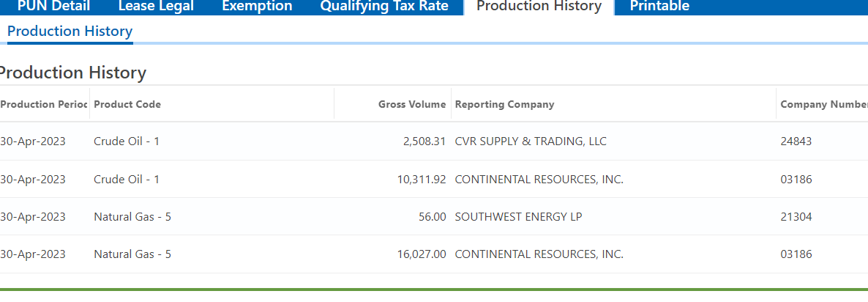Viewport: 868px width, 302px height.
Task: Sort by the Production Period column header
Action: pyautogui.click(x=44, y=104)
